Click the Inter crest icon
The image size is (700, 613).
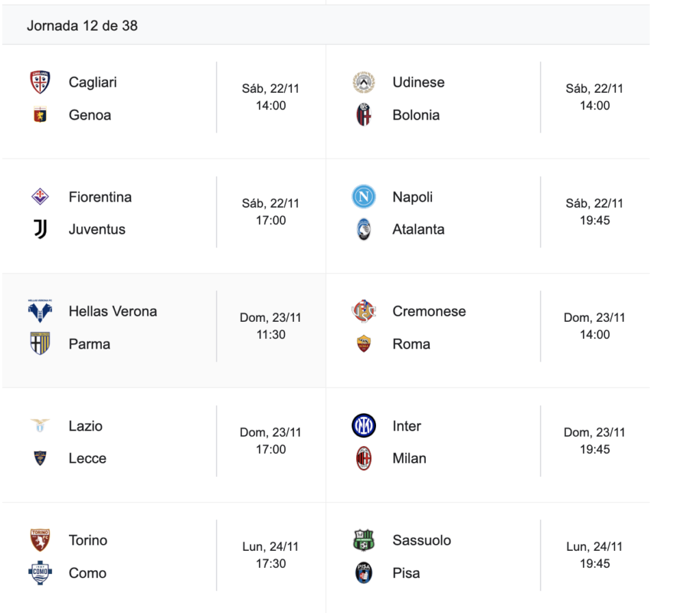coord(364,426)
